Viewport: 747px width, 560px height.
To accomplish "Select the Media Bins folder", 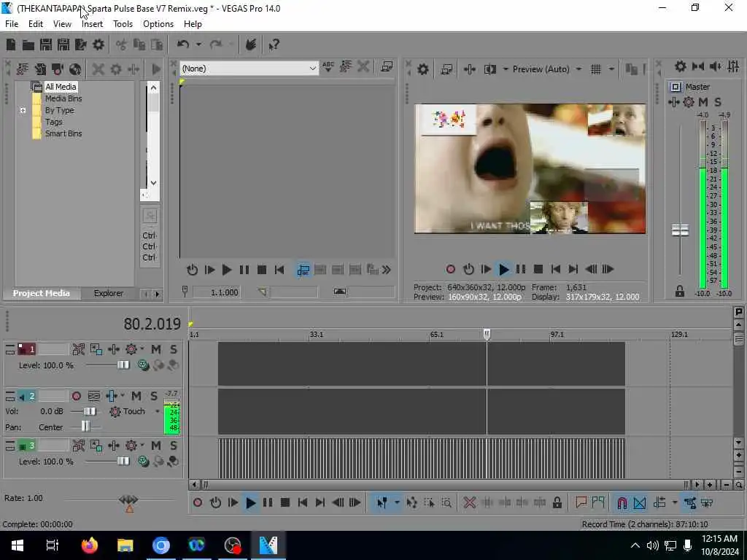I will point(63,98).
